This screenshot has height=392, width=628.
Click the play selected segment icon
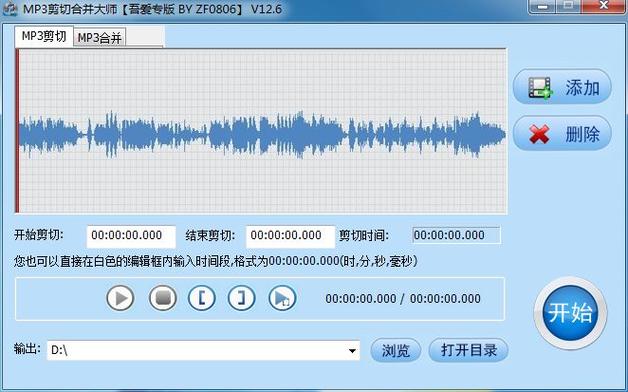tap(282, 298)
